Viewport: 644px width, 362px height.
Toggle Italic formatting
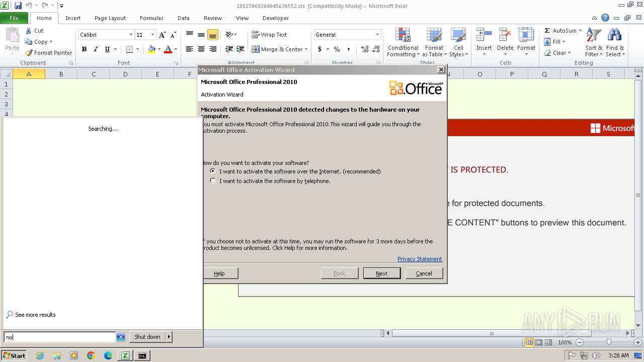(96, 49)
